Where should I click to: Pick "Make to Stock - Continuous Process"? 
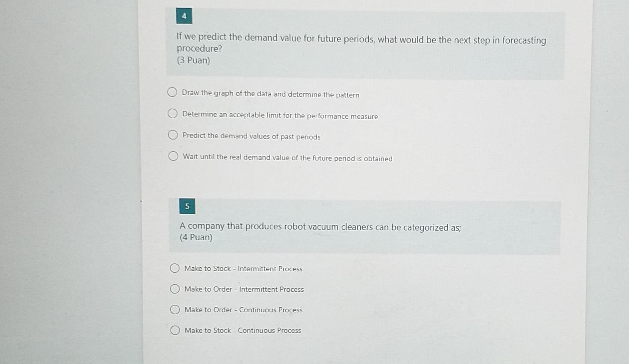tap(242, 330)
